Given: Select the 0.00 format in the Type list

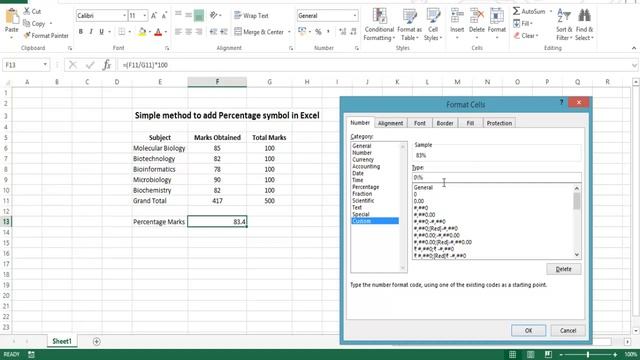Looking at the screenshot, I should [419, 201].
